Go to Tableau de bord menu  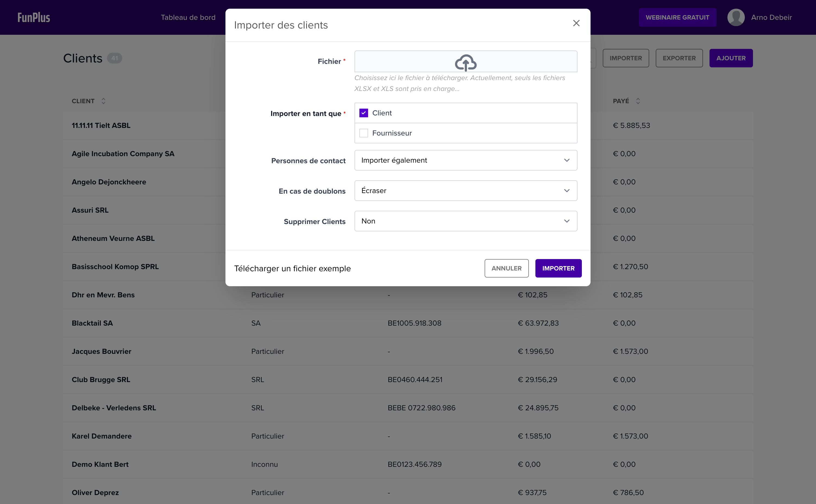pyautogui.click(x=188, y=17)
